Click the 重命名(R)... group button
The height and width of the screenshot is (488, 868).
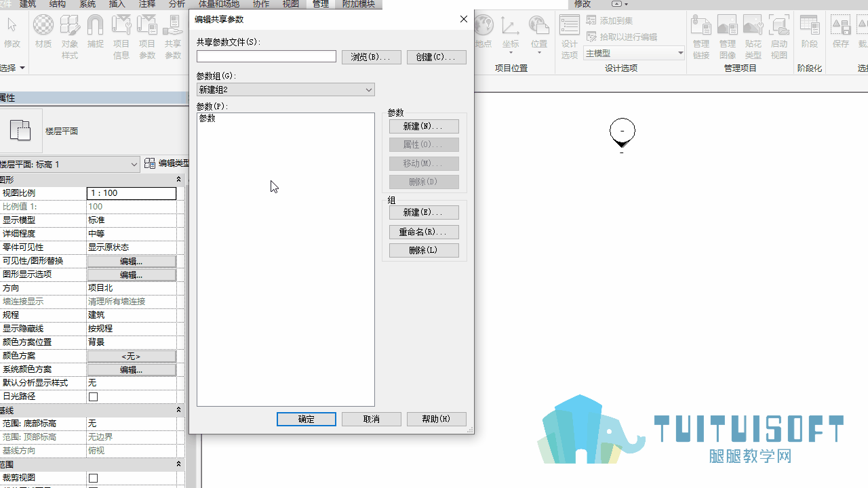pyautogui.click(x=424, y=232)
